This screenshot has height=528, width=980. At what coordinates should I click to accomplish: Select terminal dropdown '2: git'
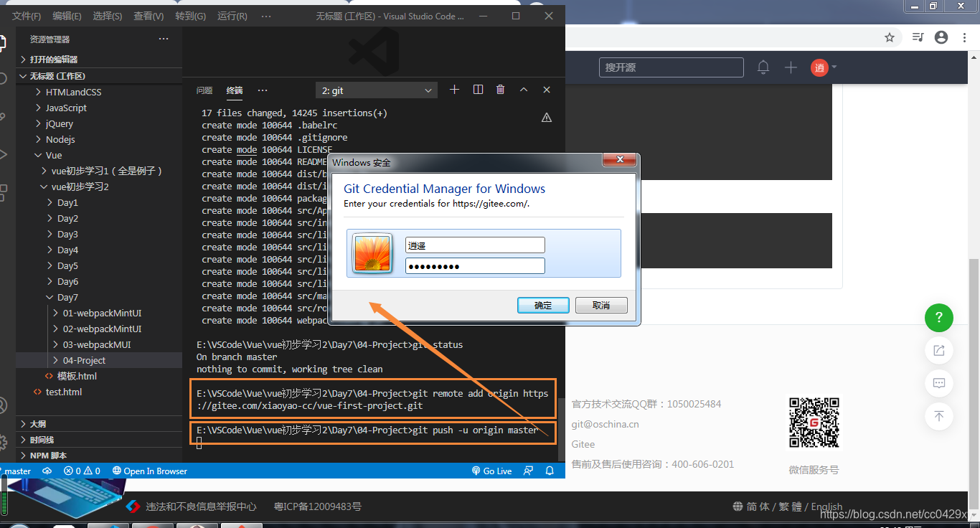tap(377, 90)
